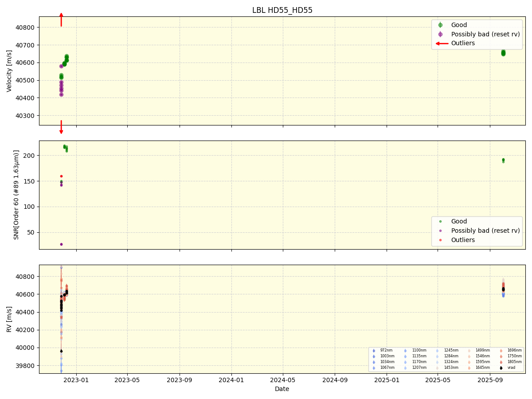Click the 2023-05 date tick label

click(127, 380)
